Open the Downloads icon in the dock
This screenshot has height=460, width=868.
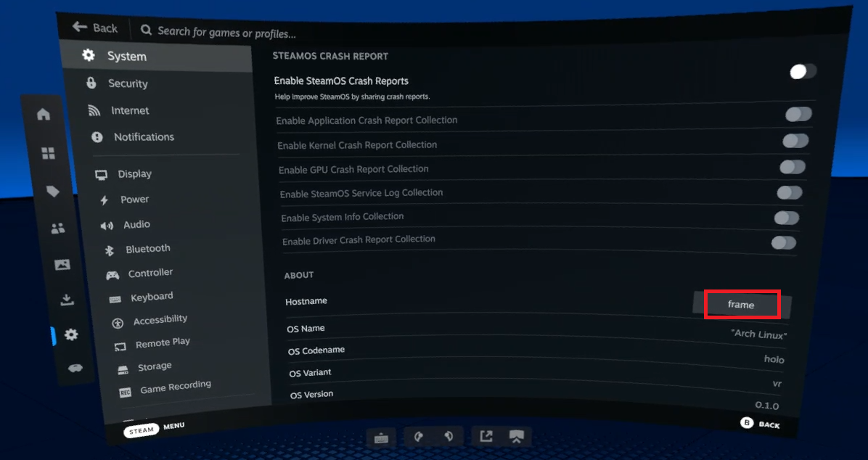pos(67,300)
